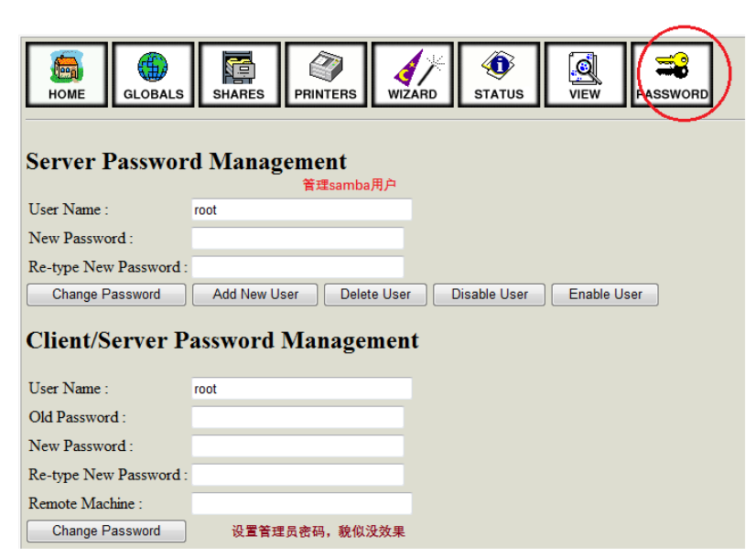Launch the WIZARD hat icon
This screenshot has width=756, height=558.
point(412,74)
